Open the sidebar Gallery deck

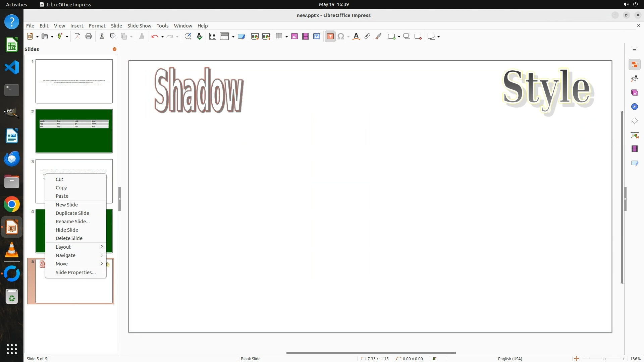click(x=634, y=93)
